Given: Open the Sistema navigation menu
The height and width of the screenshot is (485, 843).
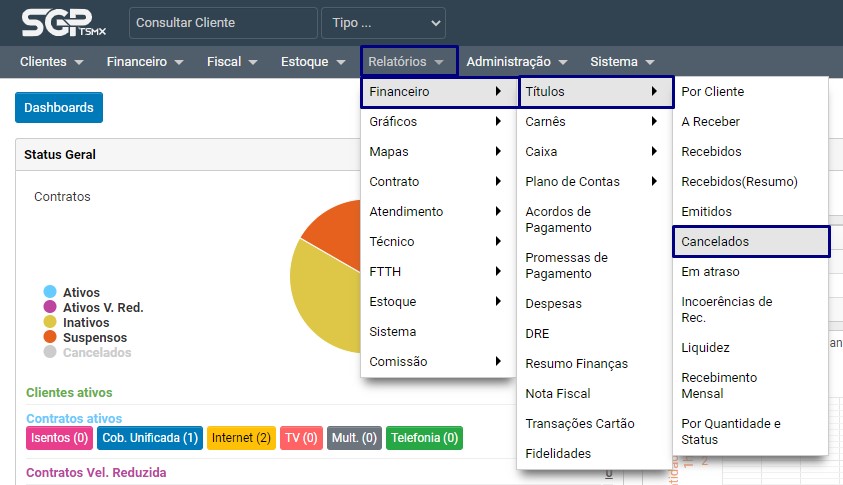Looking at the screenshot, I should pyautogui.click(x=622, y=61).
